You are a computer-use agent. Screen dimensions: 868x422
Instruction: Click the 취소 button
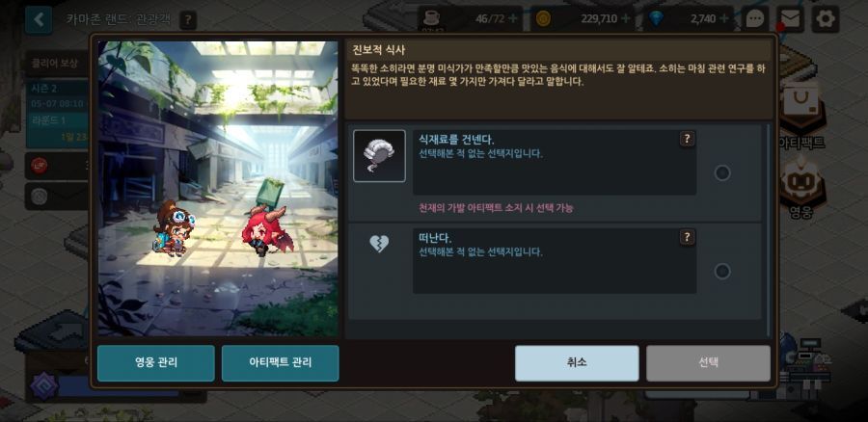tap(577, 363)
